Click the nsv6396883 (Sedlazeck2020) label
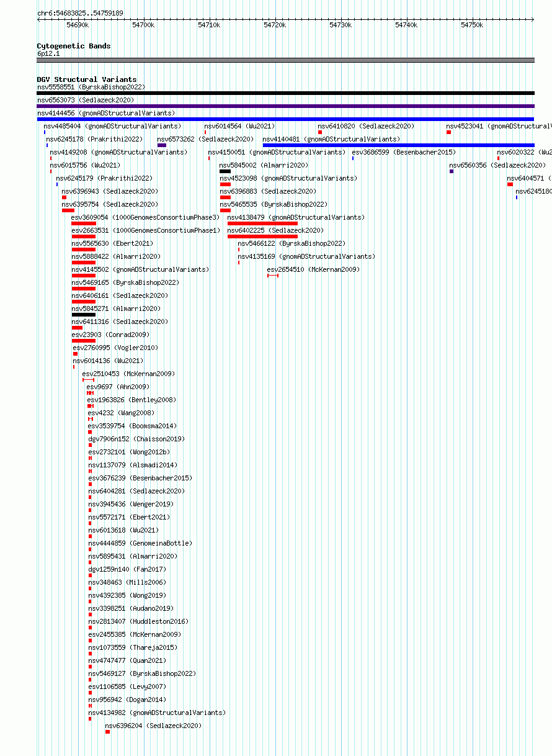Screen dimensions: 552x756 [x=268, y=191]
